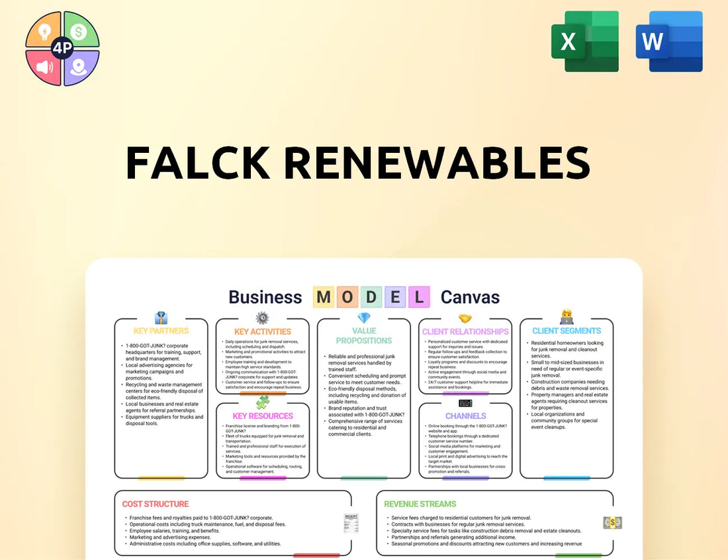Select the KEY PARTNERS heading
Viewport: 728px width, 560px height.
161,331
